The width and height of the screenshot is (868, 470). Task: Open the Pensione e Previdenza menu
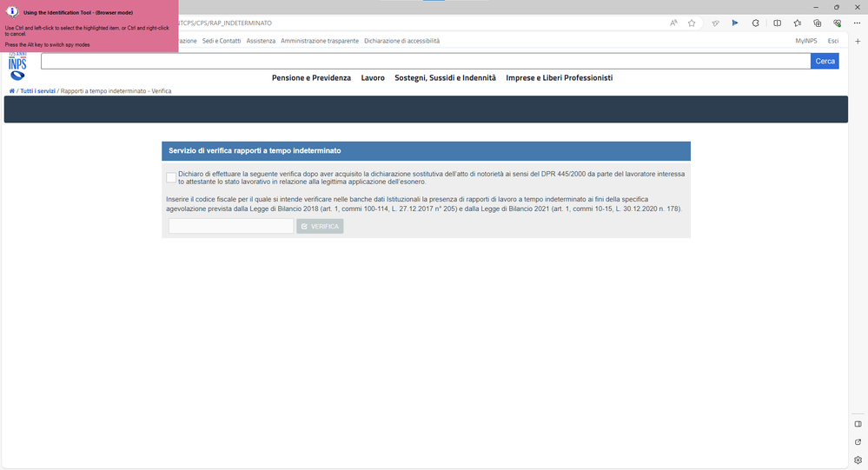tap(311, 78)
